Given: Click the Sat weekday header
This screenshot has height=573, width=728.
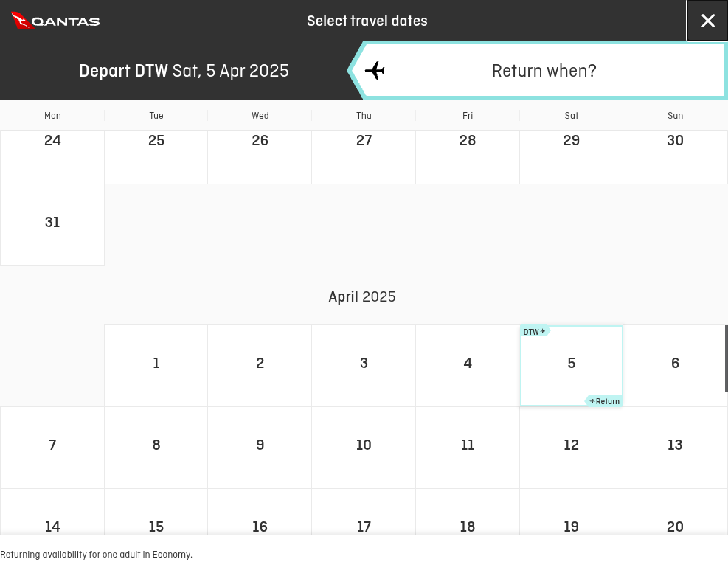Looking at the screenshot, I should coord(571,116).
